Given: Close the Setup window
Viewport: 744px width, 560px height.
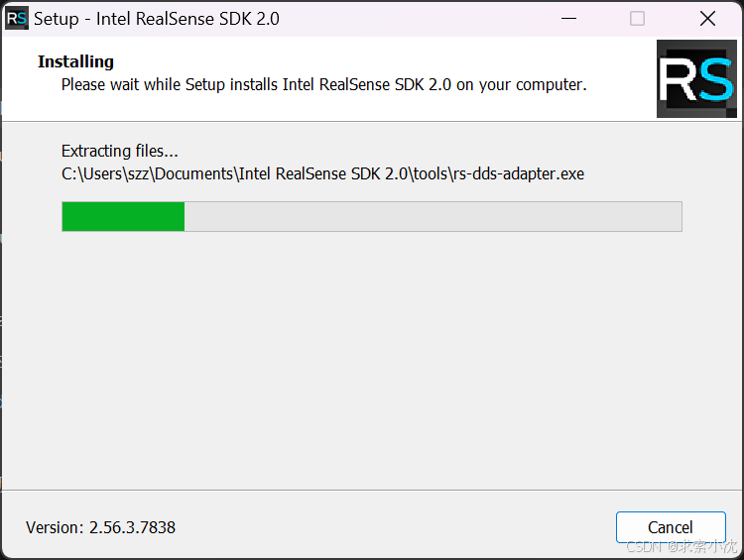Looking at the screenshot, I should pyautogui.click(x=707, y=19).
